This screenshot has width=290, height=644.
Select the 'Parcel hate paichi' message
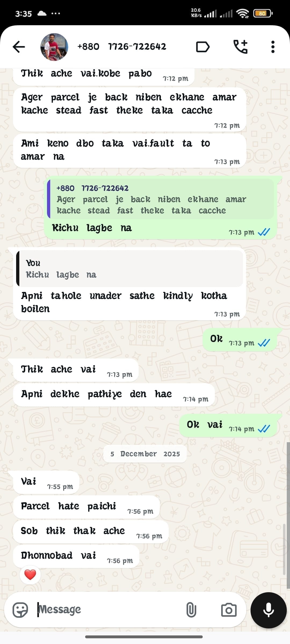tap(86, 507)
